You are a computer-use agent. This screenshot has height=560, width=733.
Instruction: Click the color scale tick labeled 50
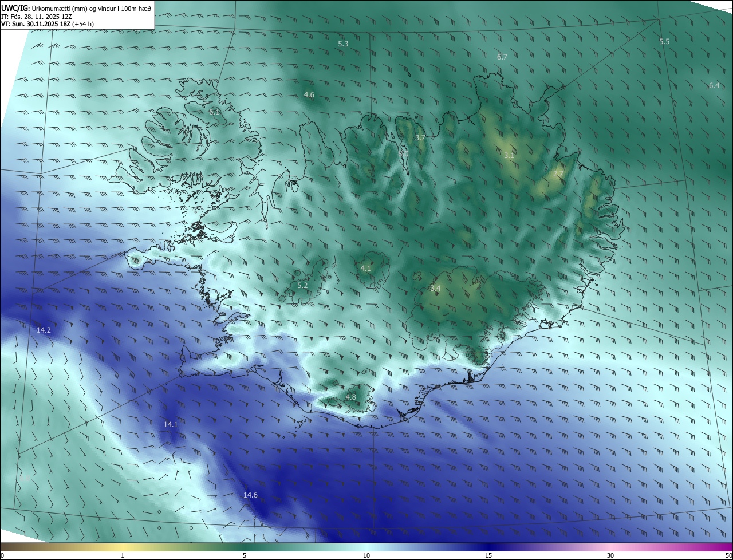pos(729,555)
